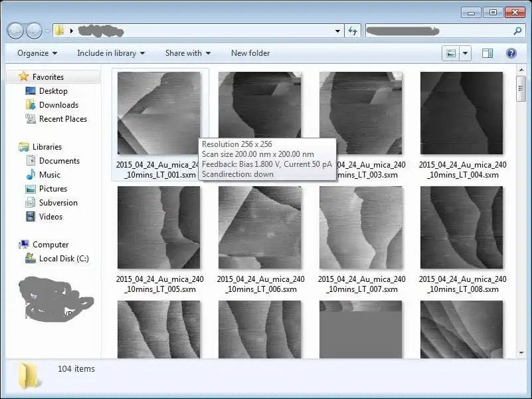The height and width of the screenshot is (399, 532).
Task: Click the Pictures library icon
Action: pos(31,188)
